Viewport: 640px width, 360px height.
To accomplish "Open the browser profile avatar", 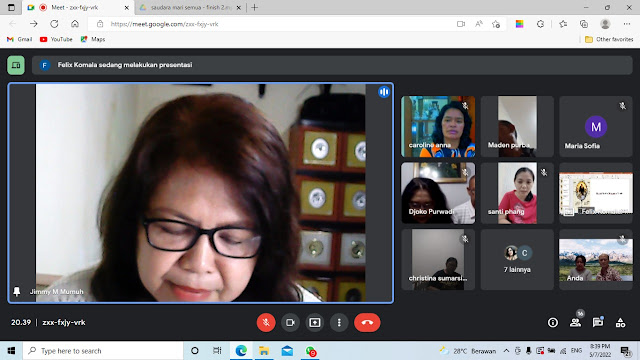I will click(605, 24).
